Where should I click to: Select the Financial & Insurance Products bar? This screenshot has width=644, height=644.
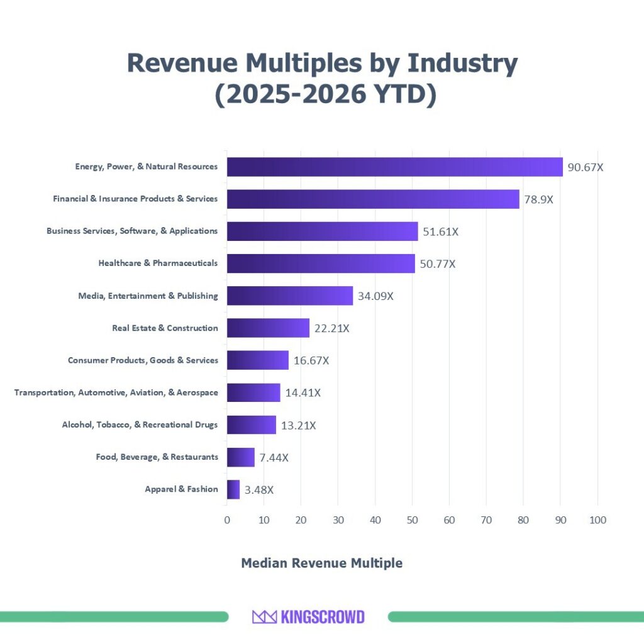(x=373, y=199)
